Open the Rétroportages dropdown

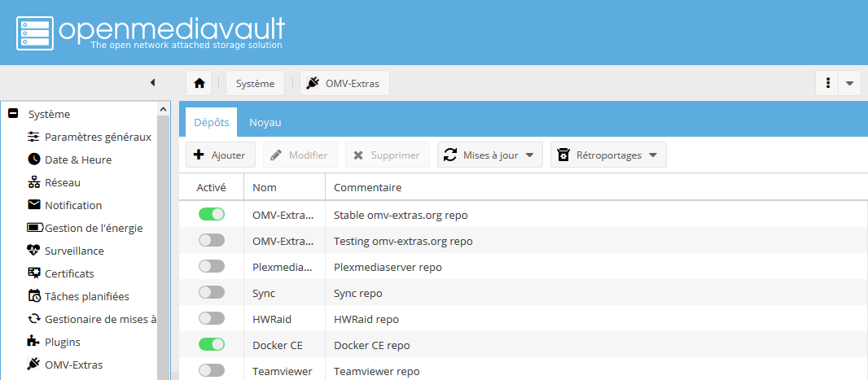[x=608, y=155]
